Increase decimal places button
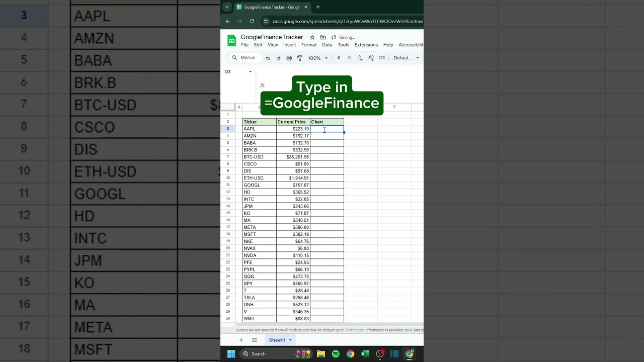Image resolution: width=644 pixels, height=362 pixels. 371,58
